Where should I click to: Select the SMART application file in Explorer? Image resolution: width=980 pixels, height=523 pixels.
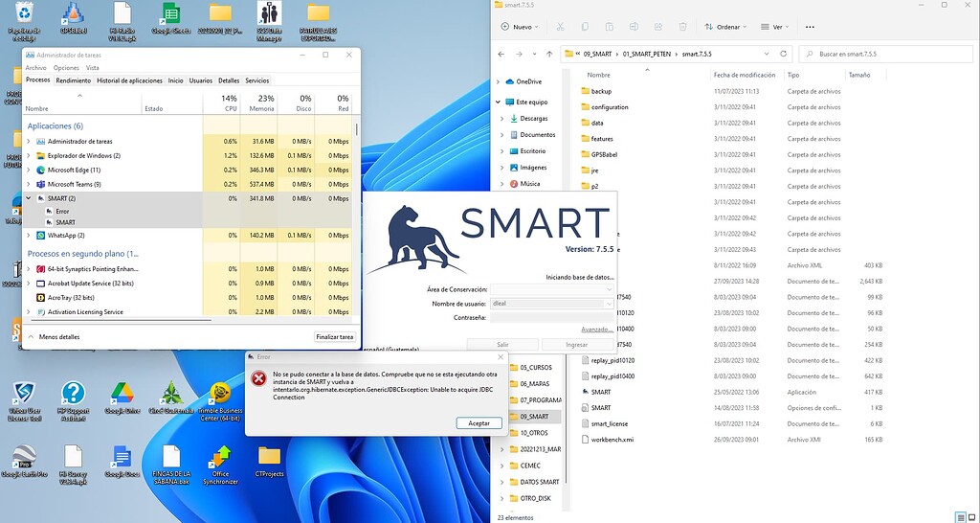click(x=599, y=392)
